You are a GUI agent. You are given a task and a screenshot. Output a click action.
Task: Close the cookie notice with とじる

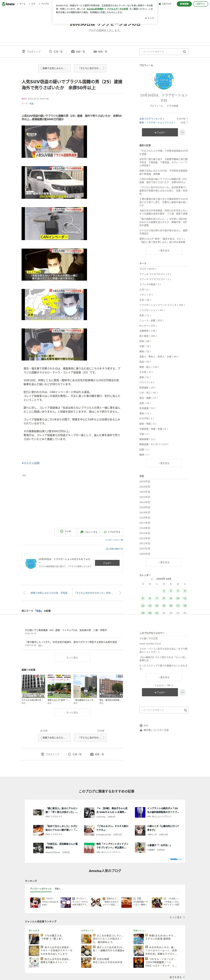tap(149, 18)
